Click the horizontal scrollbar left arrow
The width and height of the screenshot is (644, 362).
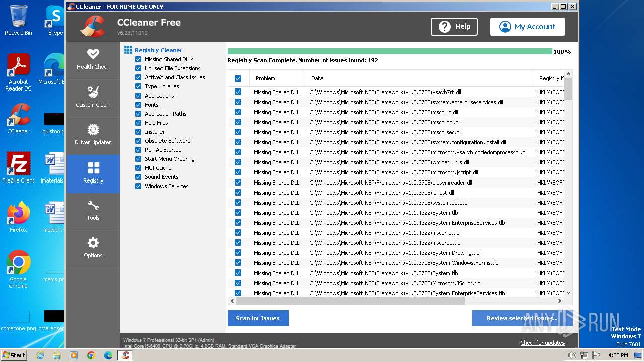232,301
